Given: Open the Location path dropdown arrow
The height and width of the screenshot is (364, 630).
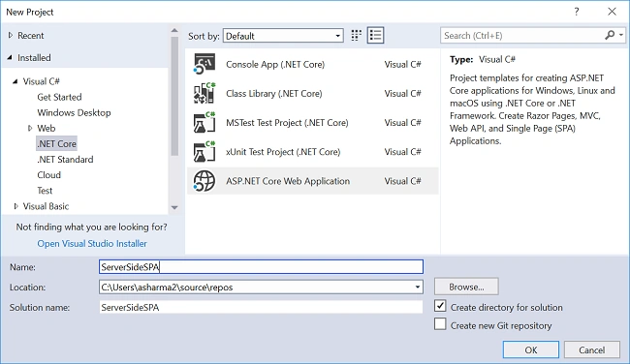Looking at the screenshot, I should click(418, 287).
